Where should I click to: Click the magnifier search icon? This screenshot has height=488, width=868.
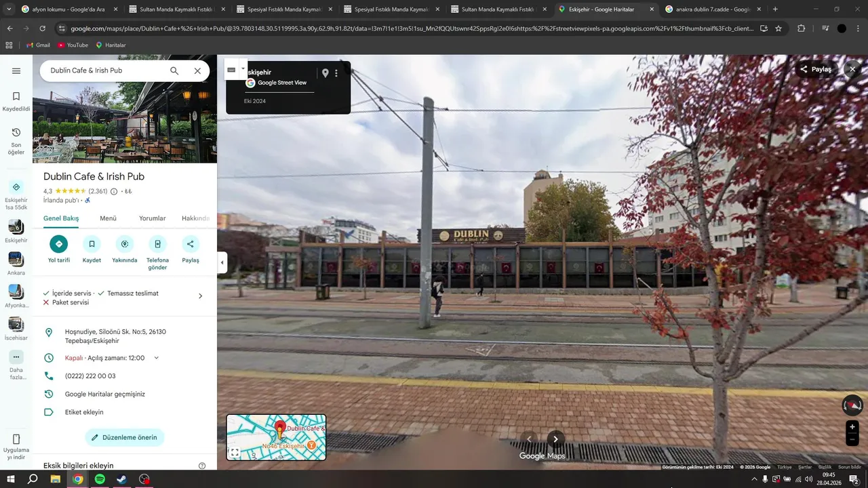[174, 70]
